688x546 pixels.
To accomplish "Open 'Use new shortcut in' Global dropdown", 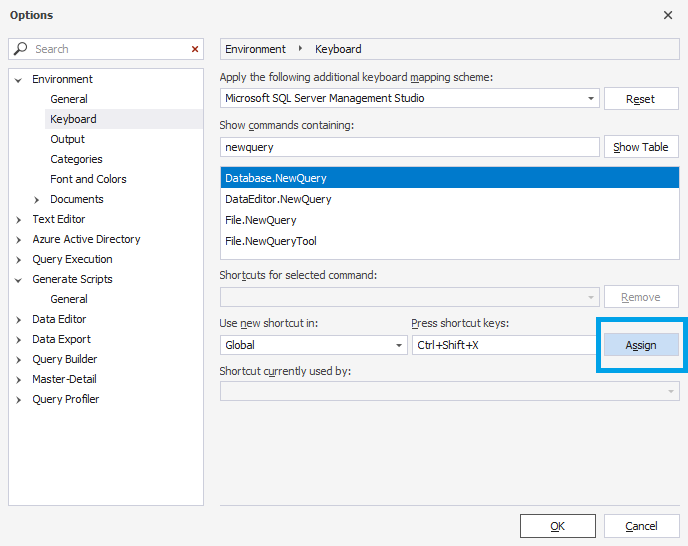I will (314, 345).
